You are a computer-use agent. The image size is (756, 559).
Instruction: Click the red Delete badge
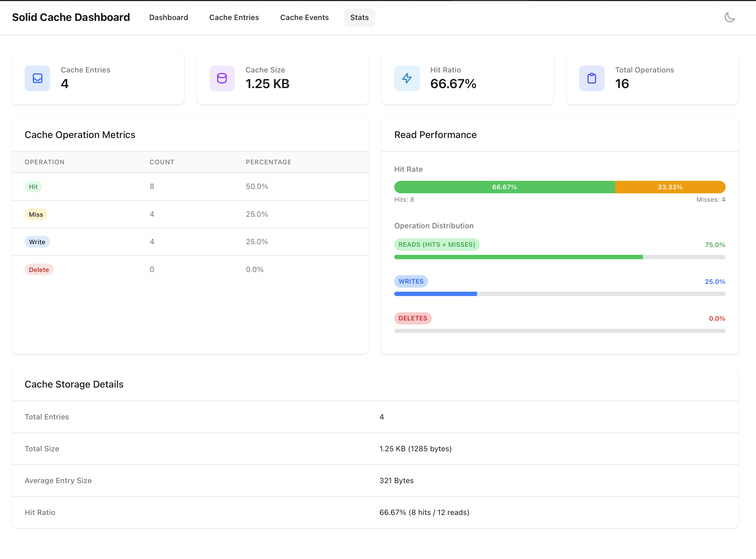coord(39,270)
